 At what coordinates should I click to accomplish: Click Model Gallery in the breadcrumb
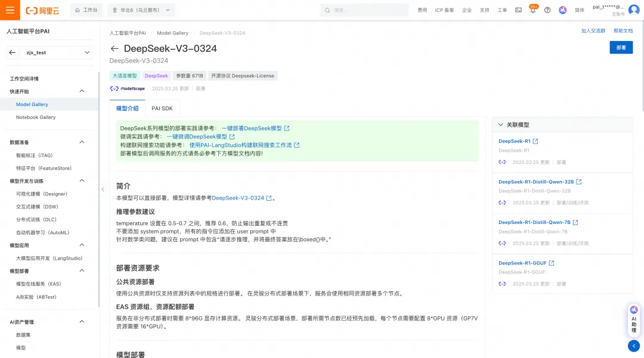(172, 33)
